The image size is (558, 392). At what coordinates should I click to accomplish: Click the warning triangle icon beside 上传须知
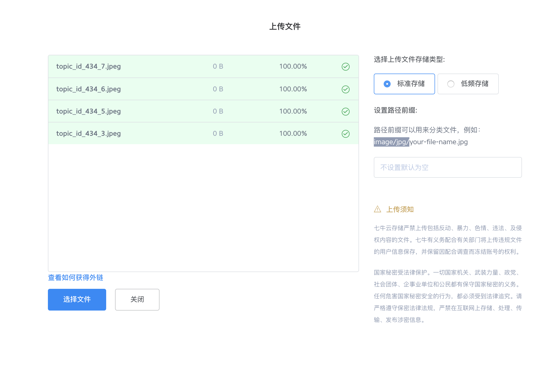377,209
